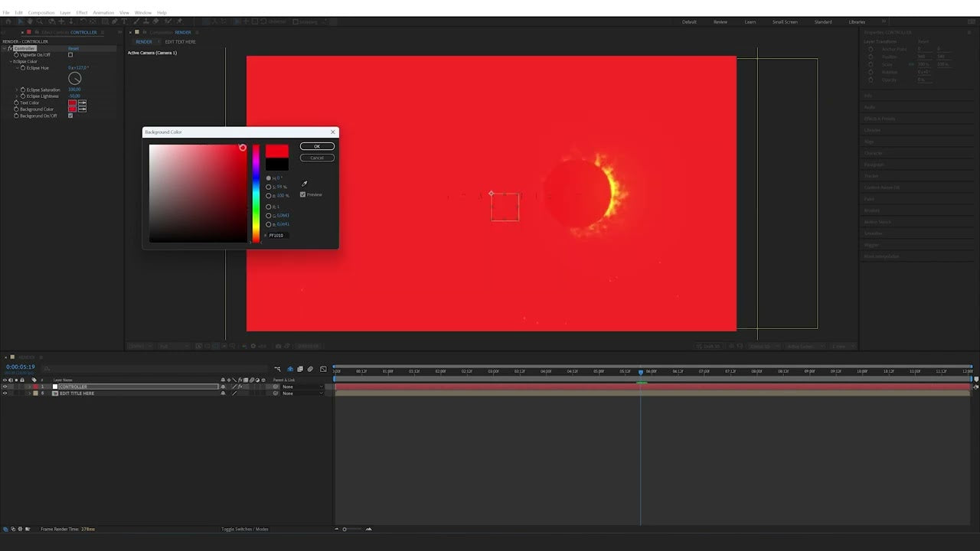Image resolution: width=980 pixels, height=551 pixels.
Task: Expand or collapse Layer Switches pane icon
Action: (6, 529)
